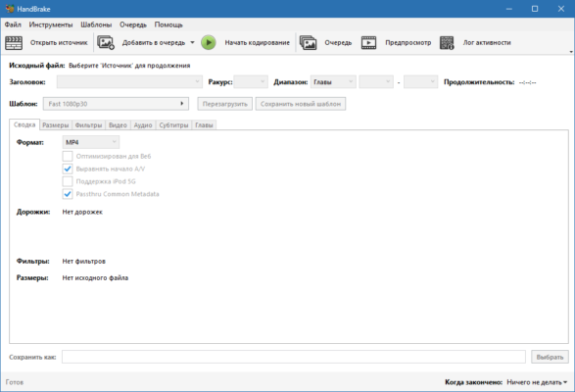575x392 pixels.
Task: Open the 'Очередь' menu in menu bar
Action: point(133,24)
